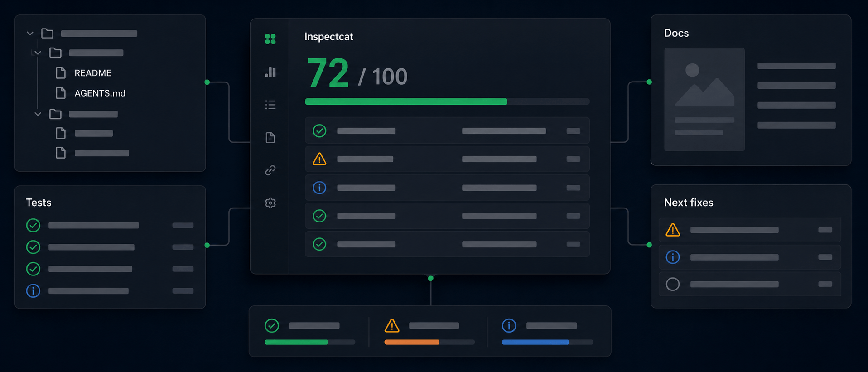Click the green check in Inspectcat's last result row
Image resolution: width=868 pixels, height=372 pixels.
click(x=319, y=244)
